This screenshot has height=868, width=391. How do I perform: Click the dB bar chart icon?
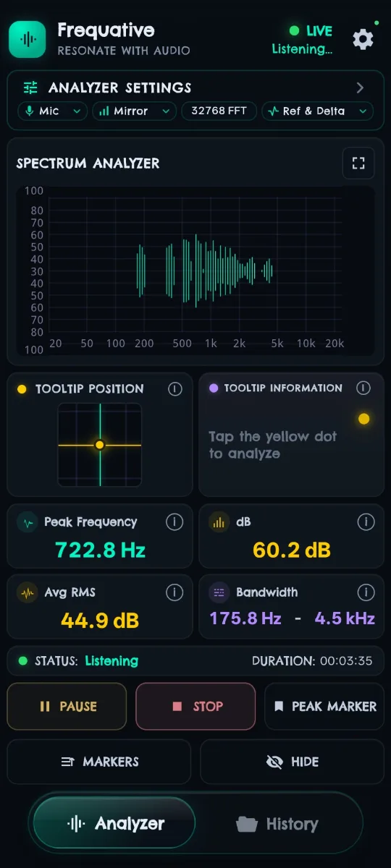click(219, 522)
